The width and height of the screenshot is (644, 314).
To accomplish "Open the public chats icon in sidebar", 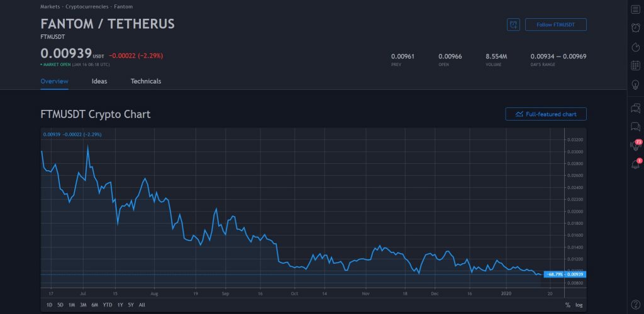I will pos(635,108).
